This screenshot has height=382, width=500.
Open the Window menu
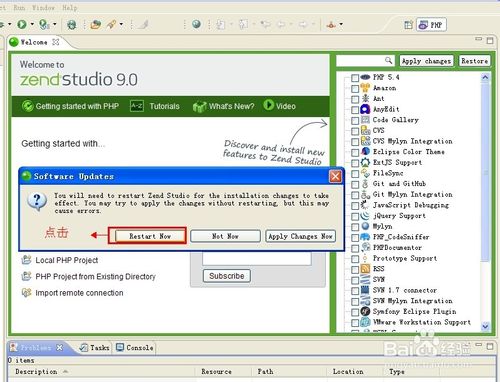point(43,7)
